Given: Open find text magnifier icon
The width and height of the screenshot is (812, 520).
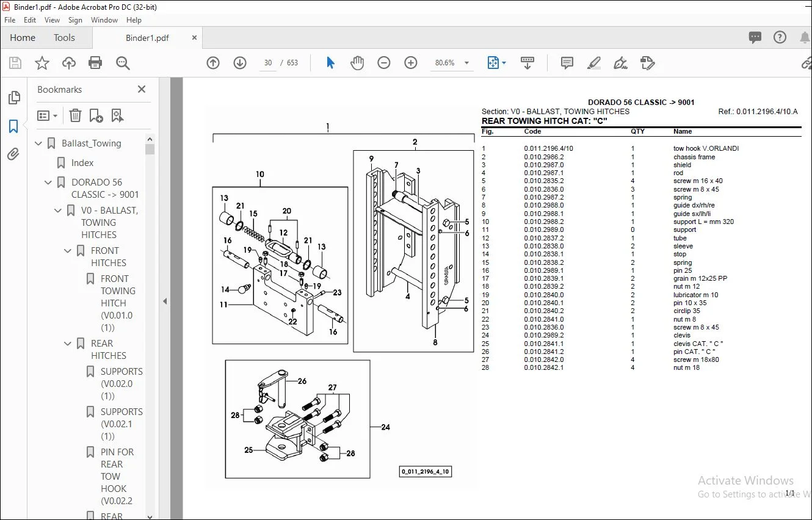Looking at the screenshot, I should pyautogui.click(x=123, y=63).
